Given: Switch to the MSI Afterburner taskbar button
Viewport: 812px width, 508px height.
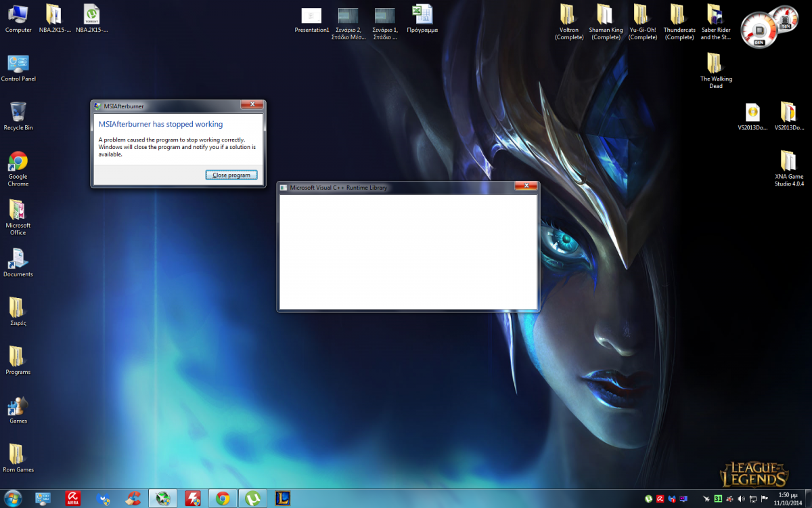Looking at the screenshot, I should pyautogui.click(x=162, y=499).
